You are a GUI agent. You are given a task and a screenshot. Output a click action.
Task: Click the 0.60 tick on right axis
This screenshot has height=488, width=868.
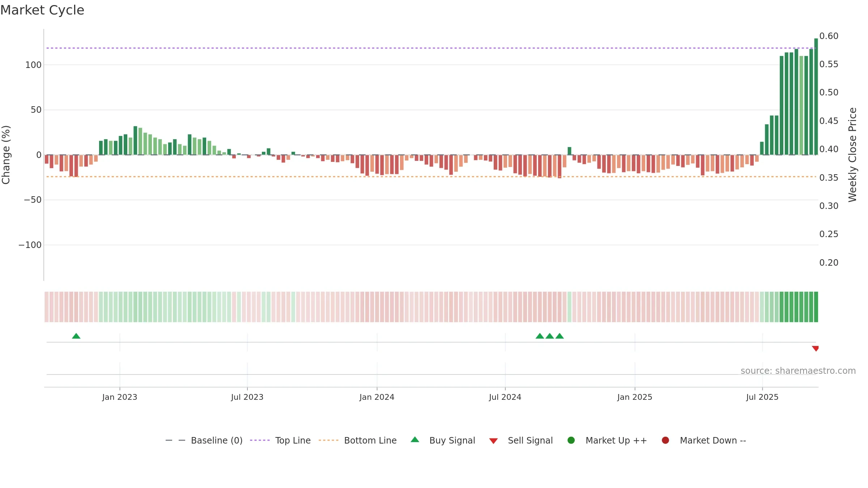(x=829, y=36)
